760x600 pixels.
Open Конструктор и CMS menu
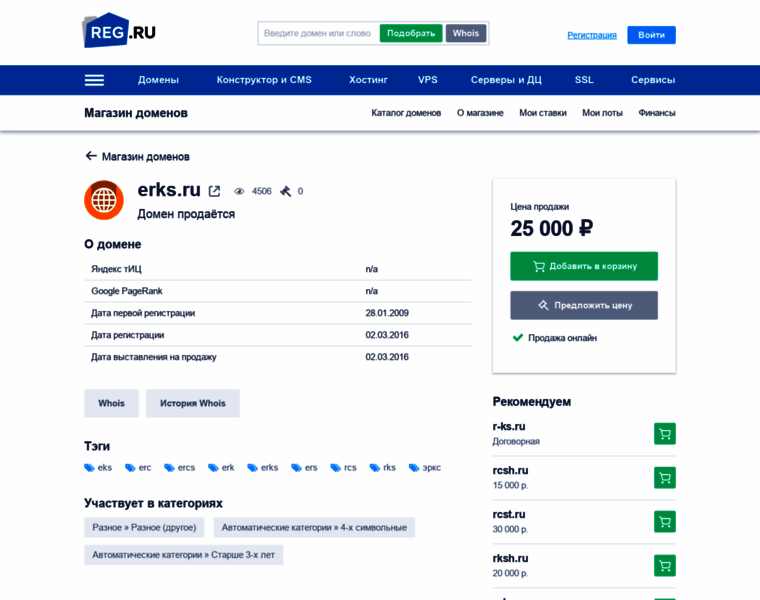click(x=264, y=80)
